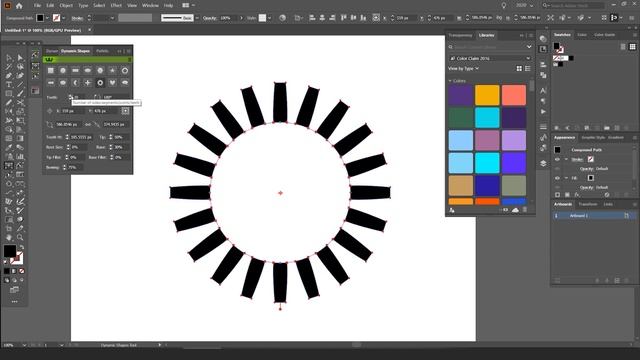Open the Object menu
The height and width of the screenshot is (360, 640).
point(66,6)
